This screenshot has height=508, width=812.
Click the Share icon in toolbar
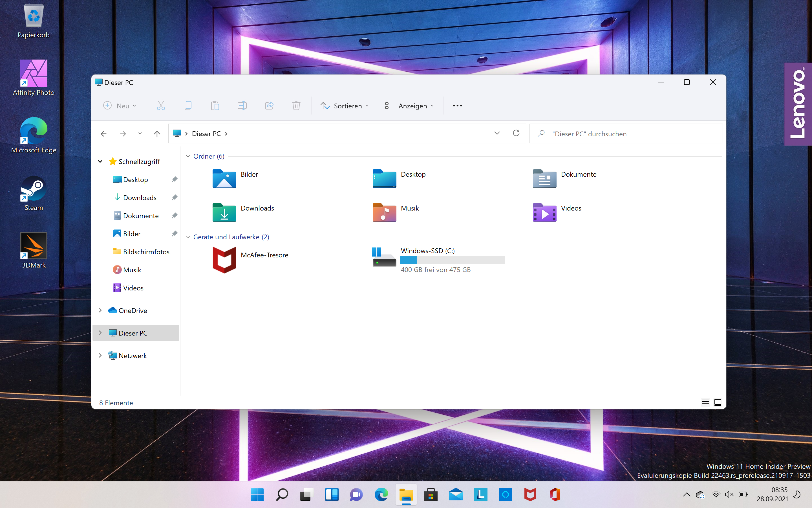pyautogui.click(x=269, y=106)
